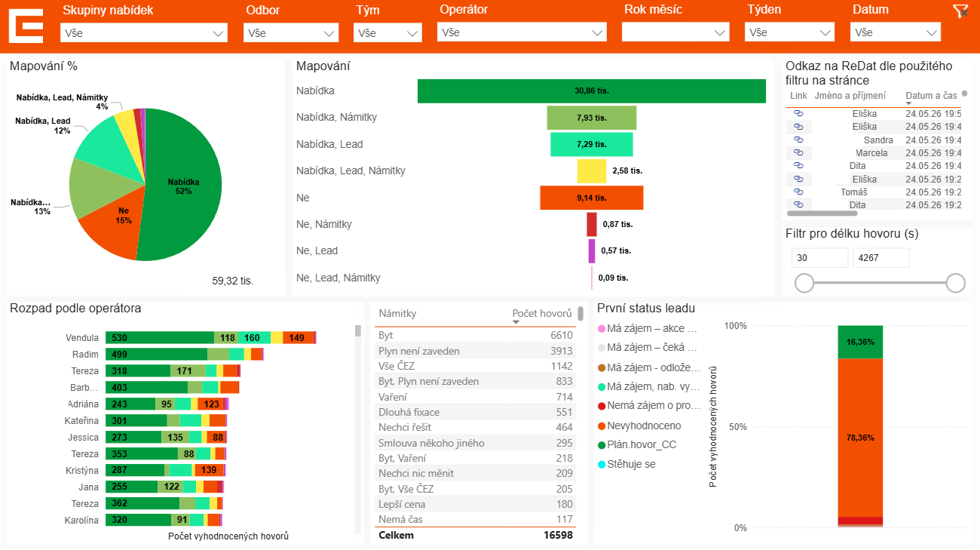Select the Nabídka, Námitky 7,93 tis. bar

(x=592, y=118)
